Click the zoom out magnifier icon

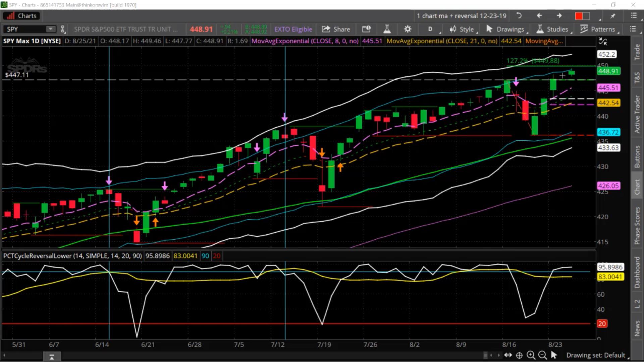click(542, 355)
